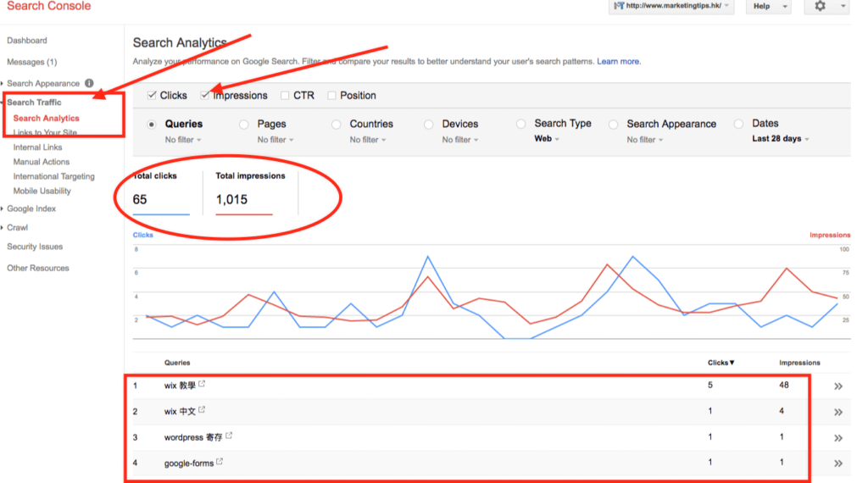Expand details arrows for wix 教學 row
Screen dimensions: 868x483
tap(838, 386)
